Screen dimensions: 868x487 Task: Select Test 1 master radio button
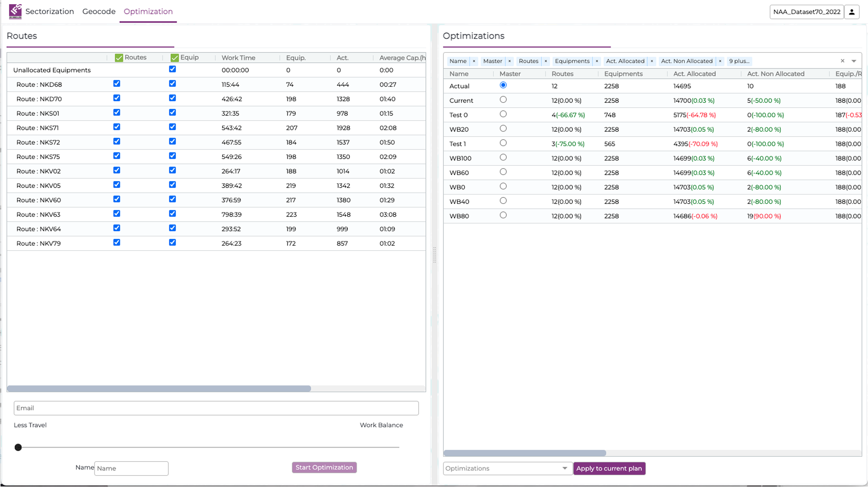tap(503, 143)
